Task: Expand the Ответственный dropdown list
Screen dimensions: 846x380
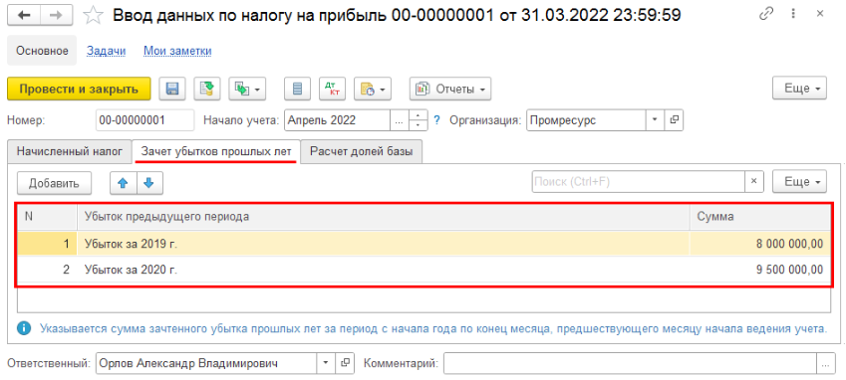Action: pos(326,363)
